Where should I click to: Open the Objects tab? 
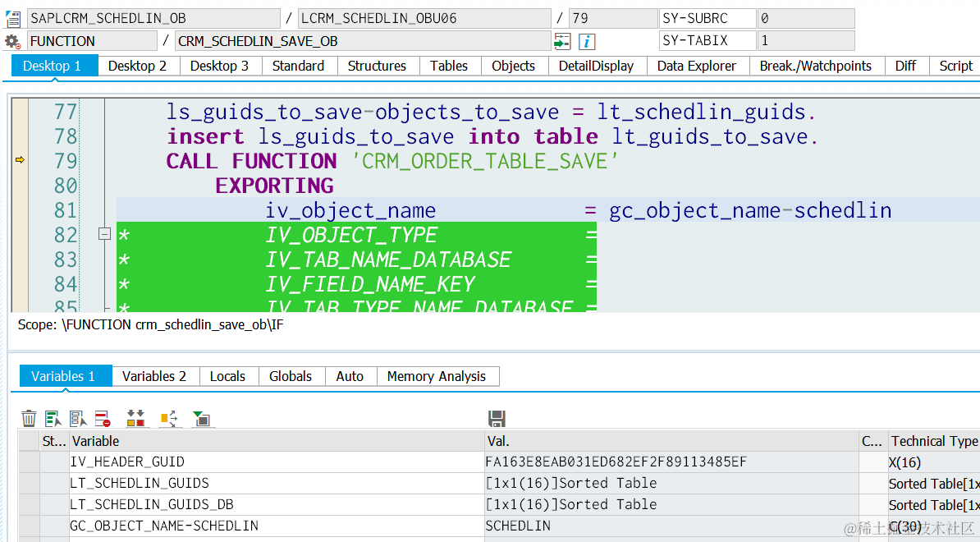pyautogui.click(x=513, y=66)
